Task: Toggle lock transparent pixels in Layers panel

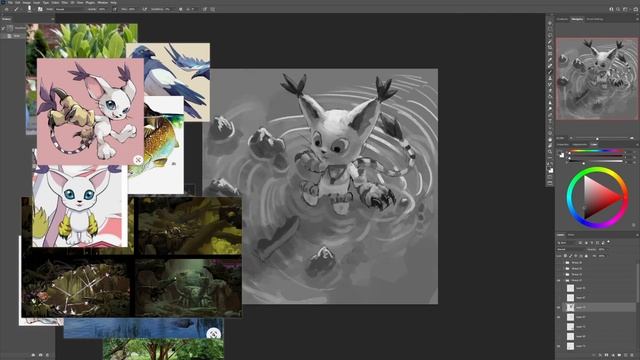Action: click(565, 256)
